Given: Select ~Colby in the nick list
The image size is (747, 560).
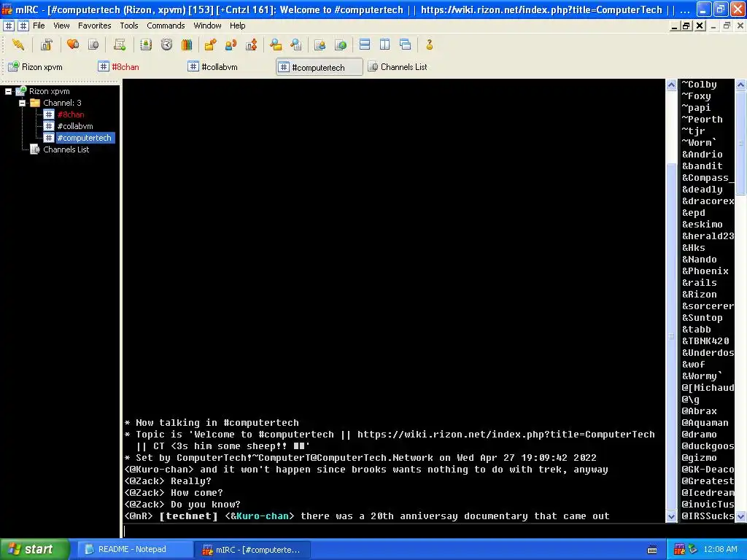Looking at the screenshot, I should 699,85.
